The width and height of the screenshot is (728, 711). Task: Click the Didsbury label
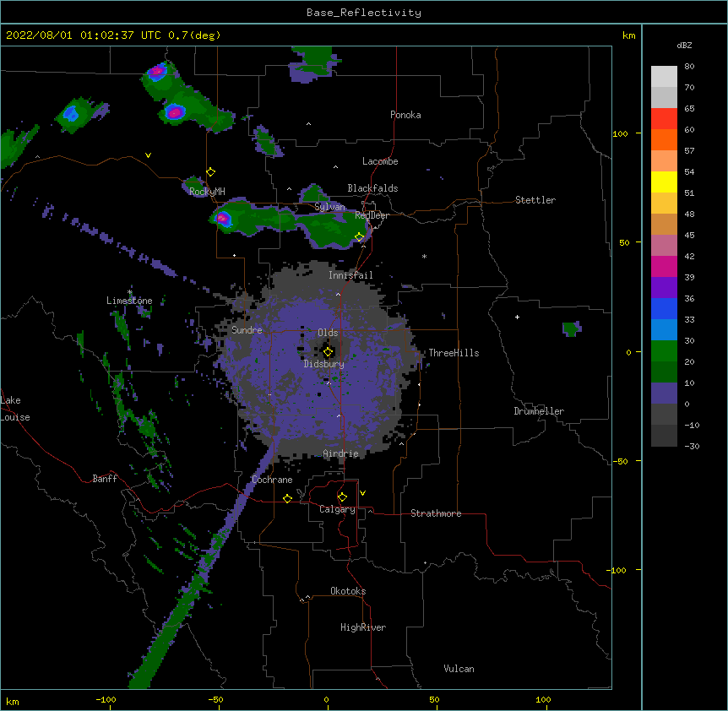323,364
